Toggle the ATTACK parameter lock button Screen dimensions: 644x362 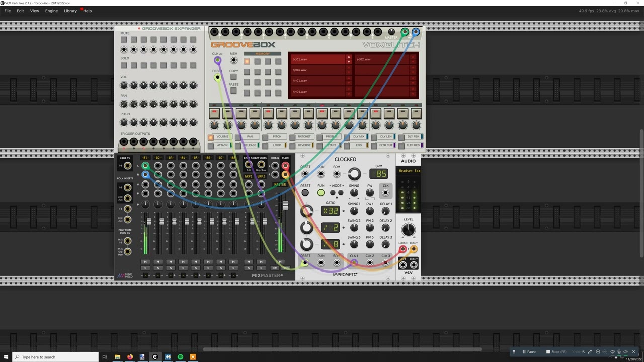tap(210, 146)
